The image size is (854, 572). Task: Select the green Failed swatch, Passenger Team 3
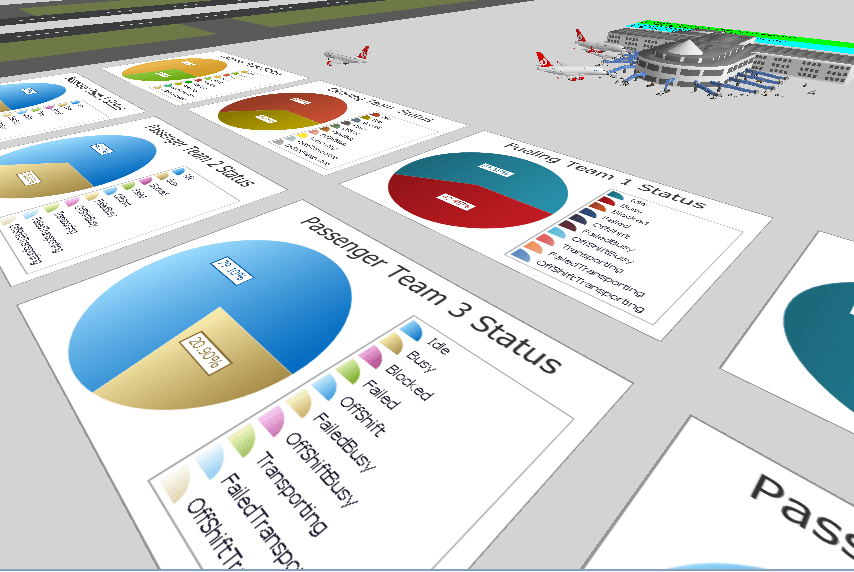click(346, 374)
